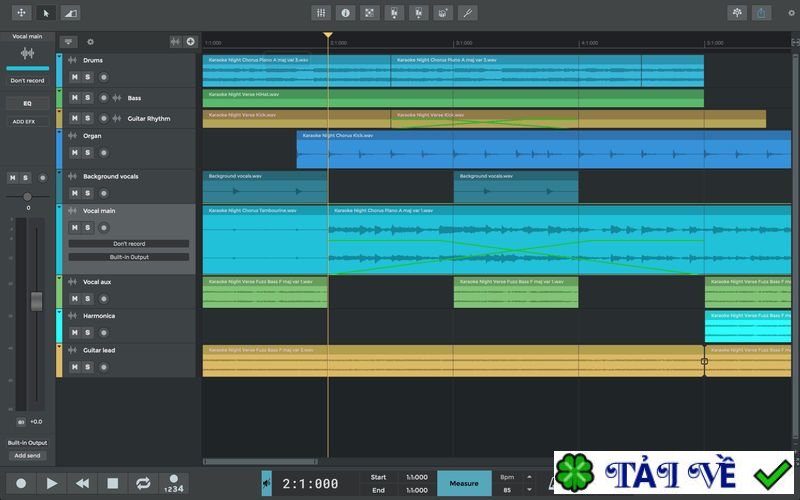Screen dimensions: 800x500
Task: Open the EQ for Vocal main channel
Action: (27, 103)
